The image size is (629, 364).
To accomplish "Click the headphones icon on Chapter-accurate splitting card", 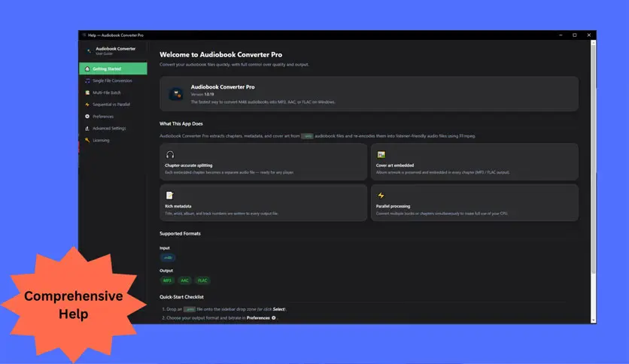I will pyautogui.click(x=170, y=154).
